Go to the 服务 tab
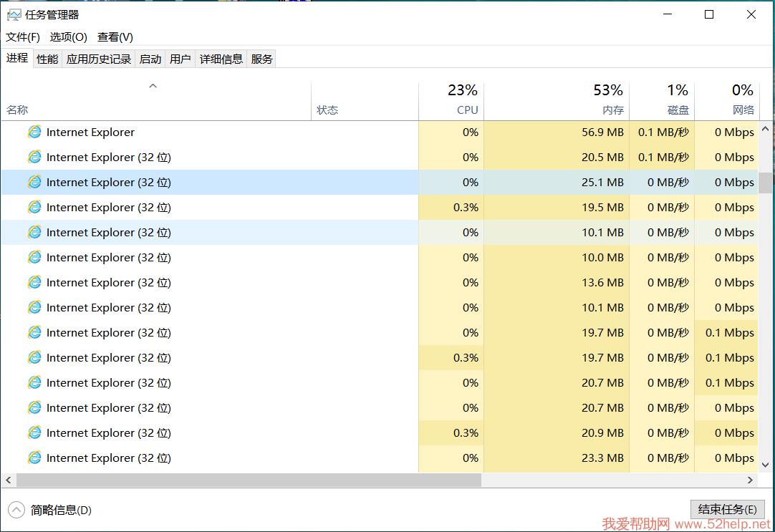Image resolution: width=775 pixels, height=532 pixels. (261, 59)
